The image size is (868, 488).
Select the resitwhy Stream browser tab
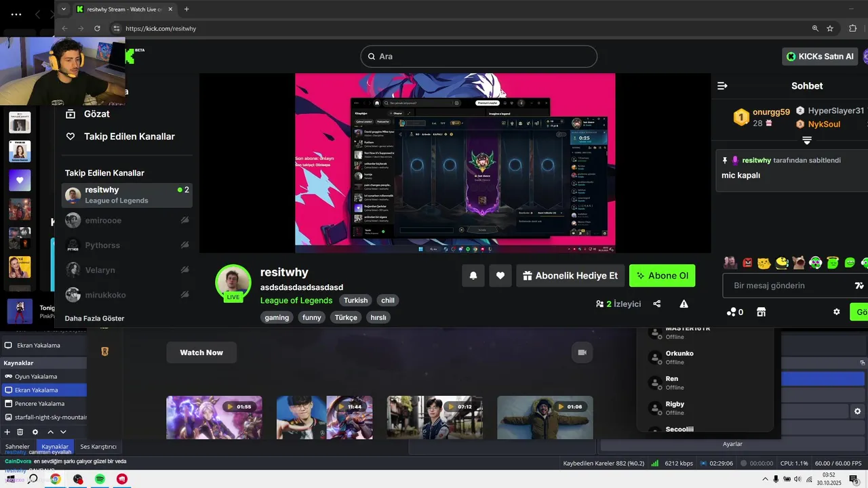[x=124, y=9]
